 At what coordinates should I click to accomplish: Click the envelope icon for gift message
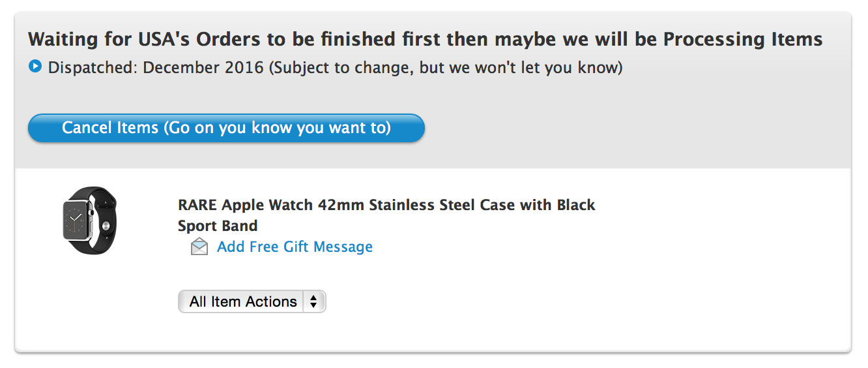[x=199, y=247]
